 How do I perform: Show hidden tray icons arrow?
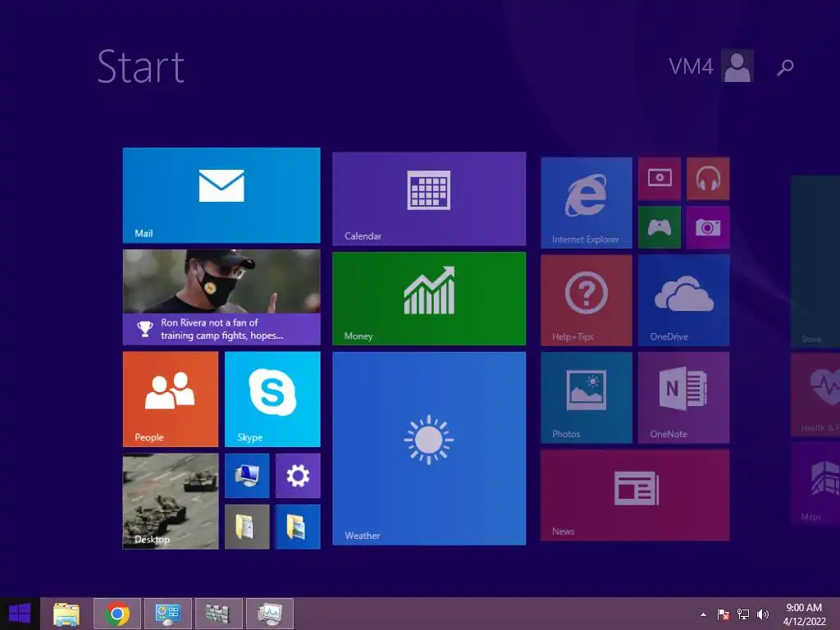coord(703,614)
